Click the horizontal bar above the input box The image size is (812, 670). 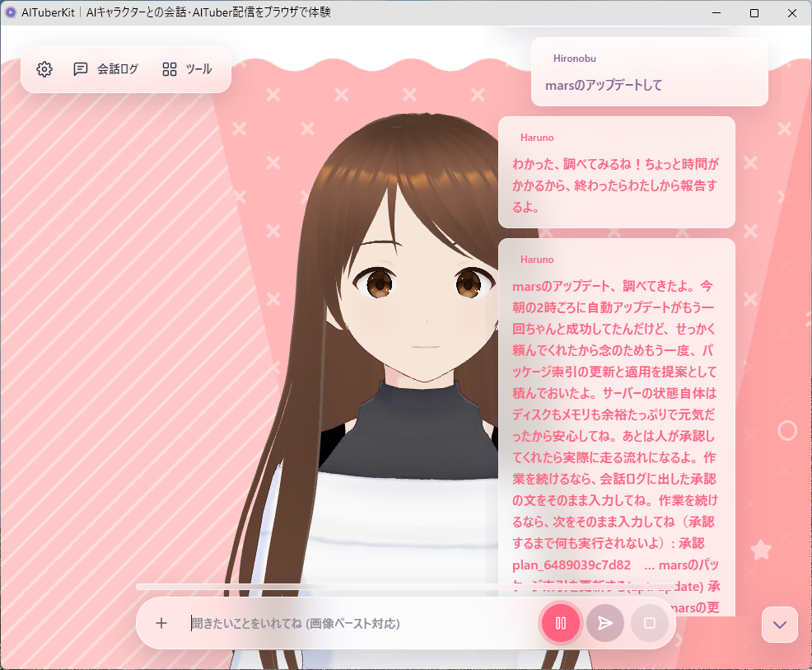405,587
